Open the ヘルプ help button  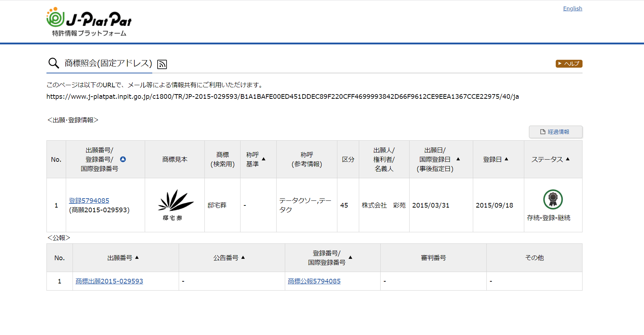[x=569, y=64]
